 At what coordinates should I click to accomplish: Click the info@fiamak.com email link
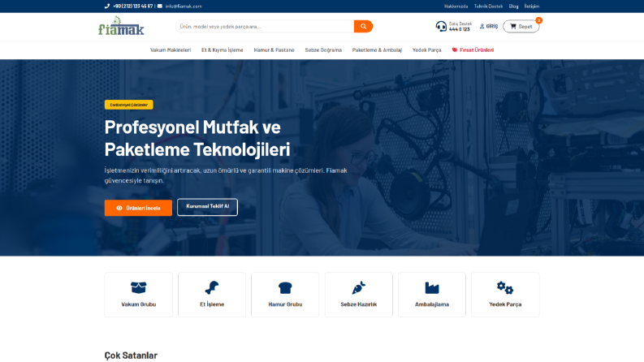point(184,6)
